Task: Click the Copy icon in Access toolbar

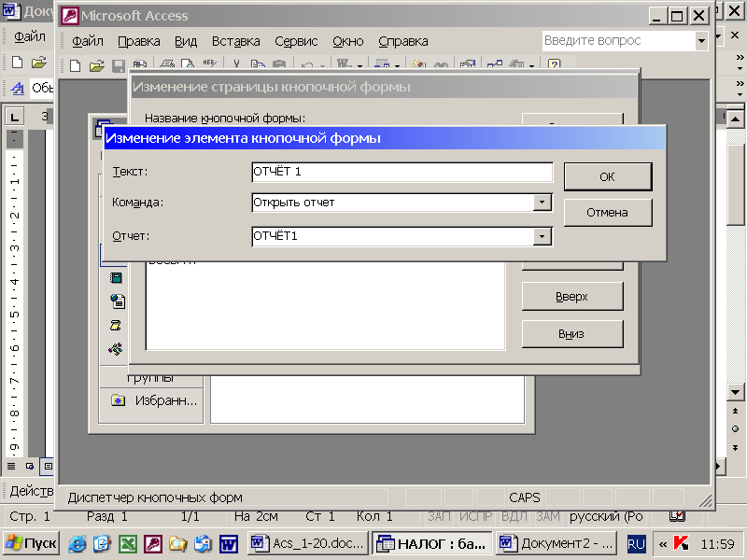Action: pos(258,64)
